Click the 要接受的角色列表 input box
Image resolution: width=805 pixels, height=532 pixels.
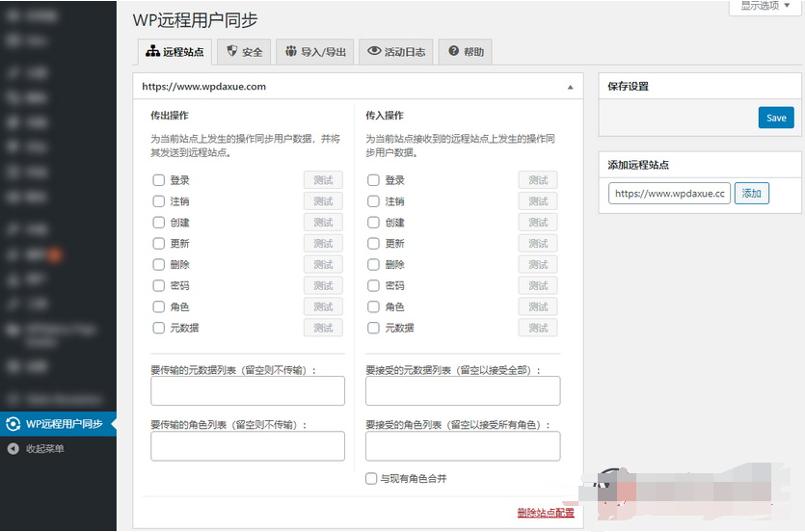click(x=463, y=446)
